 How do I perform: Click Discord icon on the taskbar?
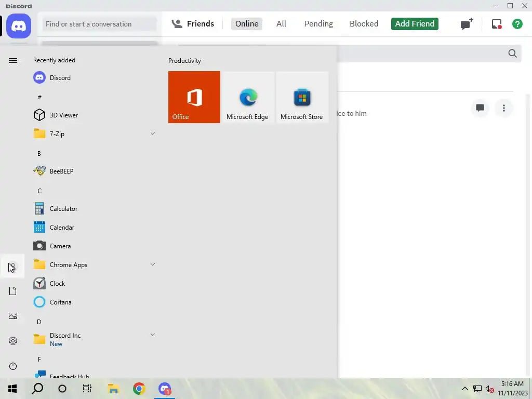tap(165, 389)
